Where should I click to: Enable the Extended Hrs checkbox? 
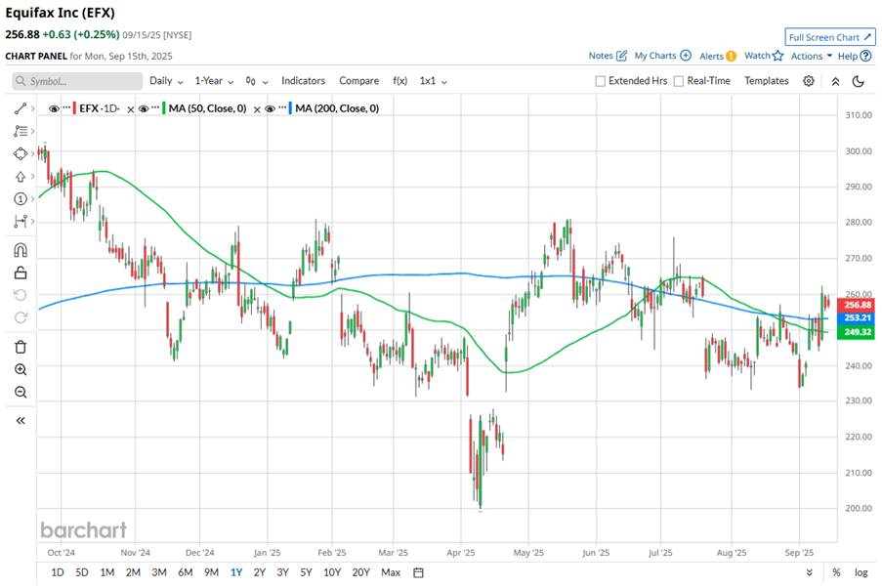tap(600, 81)
